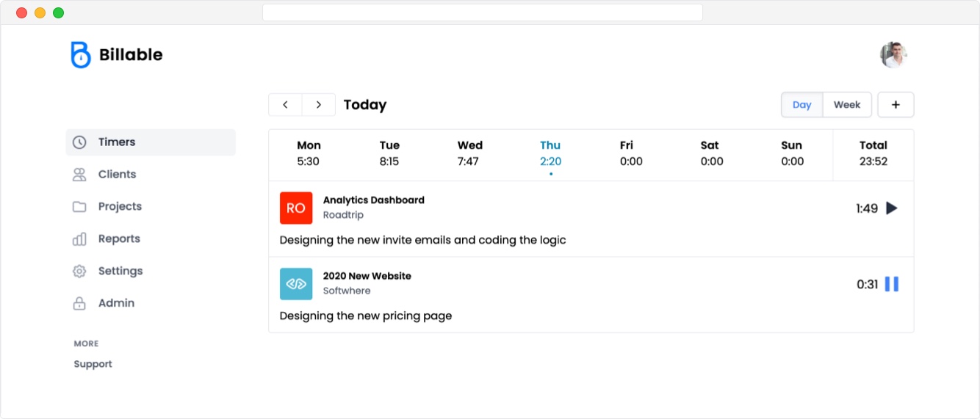Switch to Week view

pos(847,105)
